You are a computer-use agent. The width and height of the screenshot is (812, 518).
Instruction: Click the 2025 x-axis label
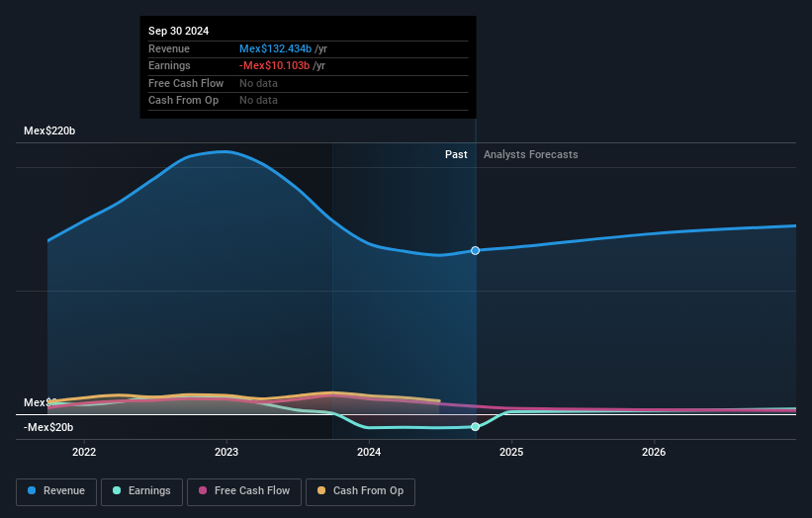coord(511,452)
